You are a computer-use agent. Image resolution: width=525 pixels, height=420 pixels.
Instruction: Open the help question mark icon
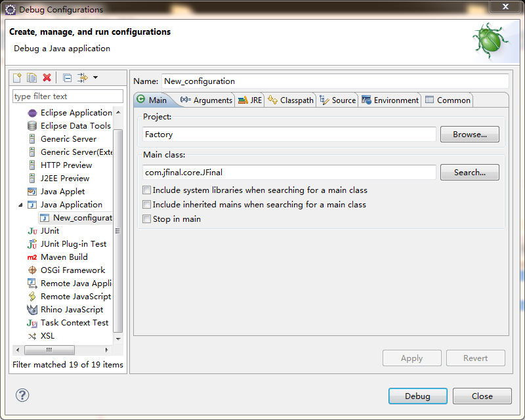[x=22, y=395]
